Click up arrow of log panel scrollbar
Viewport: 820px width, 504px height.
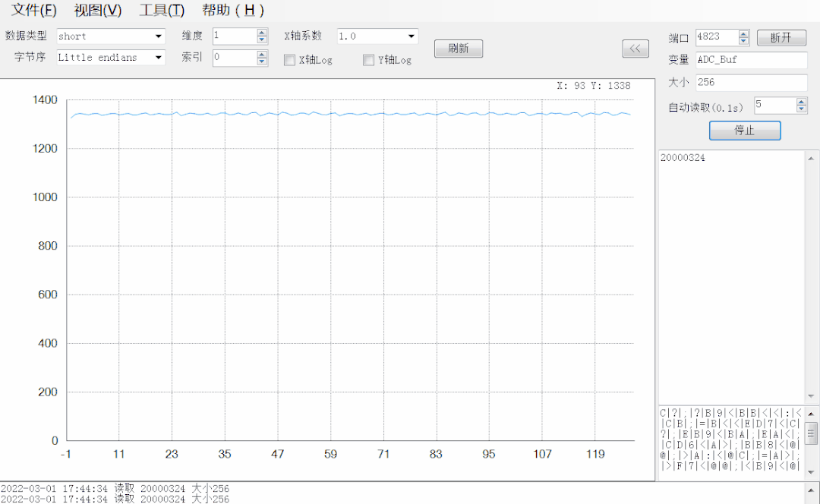(811, 490)
